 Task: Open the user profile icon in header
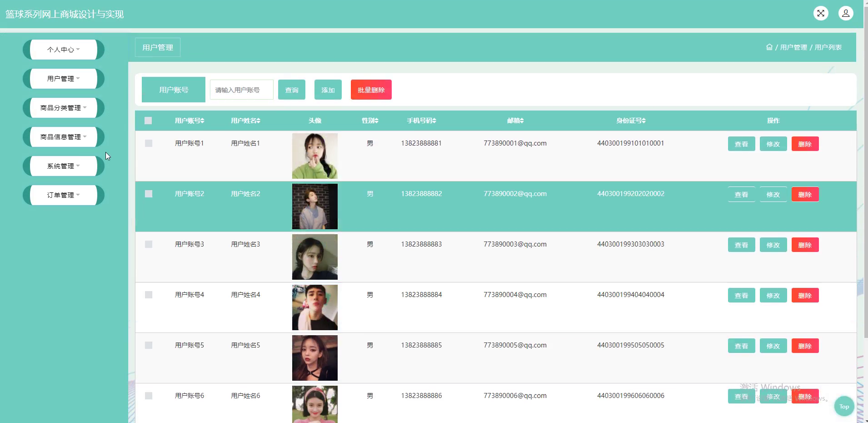point(846,13)
